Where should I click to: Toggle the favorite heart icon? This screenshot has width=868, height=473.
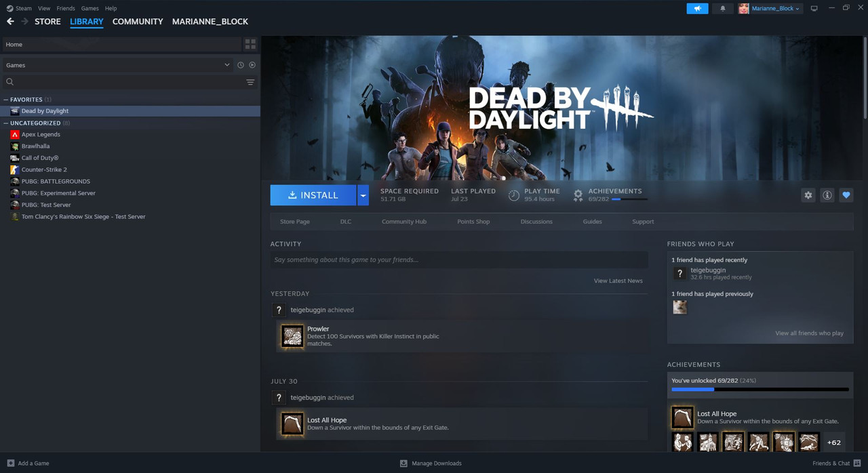coord(846,195)
